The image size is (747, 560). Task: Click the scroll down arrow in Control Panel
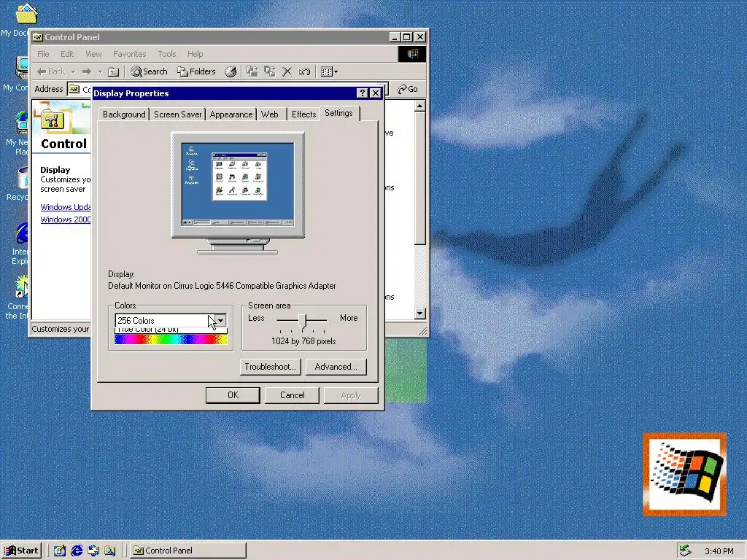pyautogui.click(x=419, y=314)
